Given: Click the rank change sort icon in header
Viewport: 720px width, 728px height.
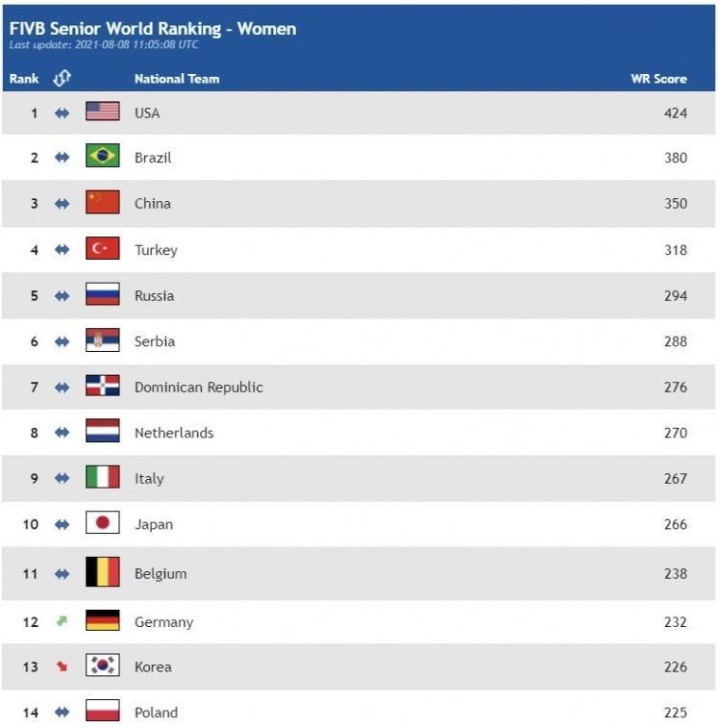Looking at the screenshot, I should coord(62,78).
